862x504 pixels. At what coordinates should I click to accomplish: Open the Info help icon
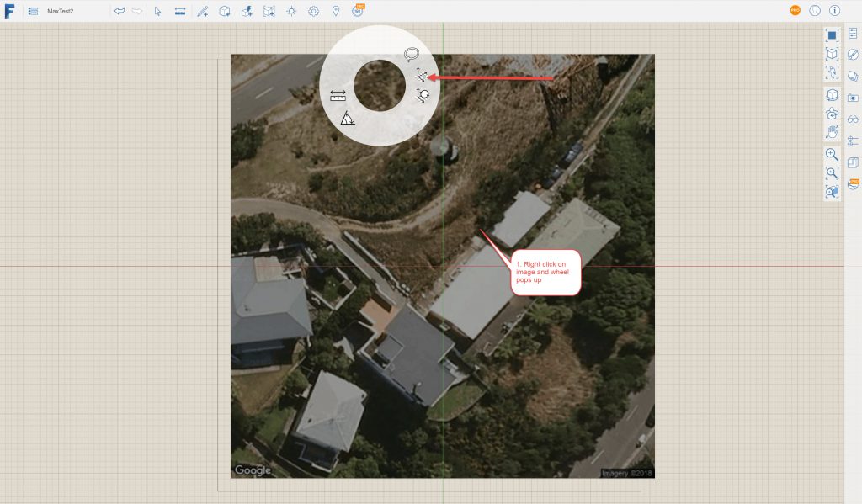pos(835,11)
